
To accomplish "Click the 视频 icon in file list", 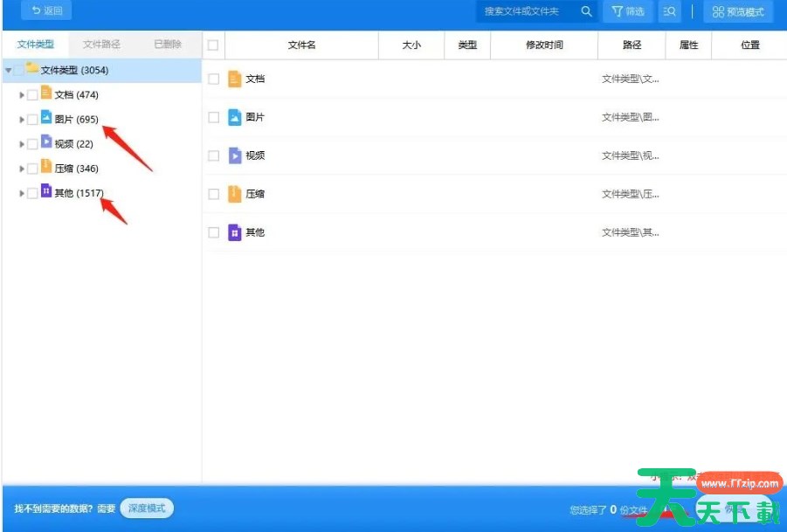I will [x=234, y=155].
